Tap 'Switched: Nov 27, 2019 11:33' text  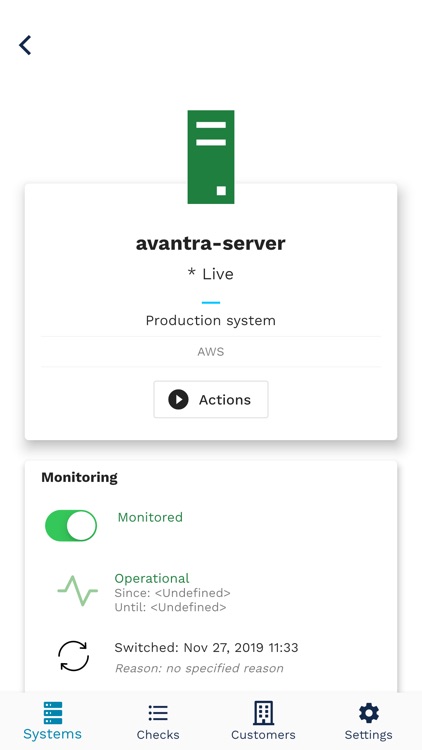[206, 648]
